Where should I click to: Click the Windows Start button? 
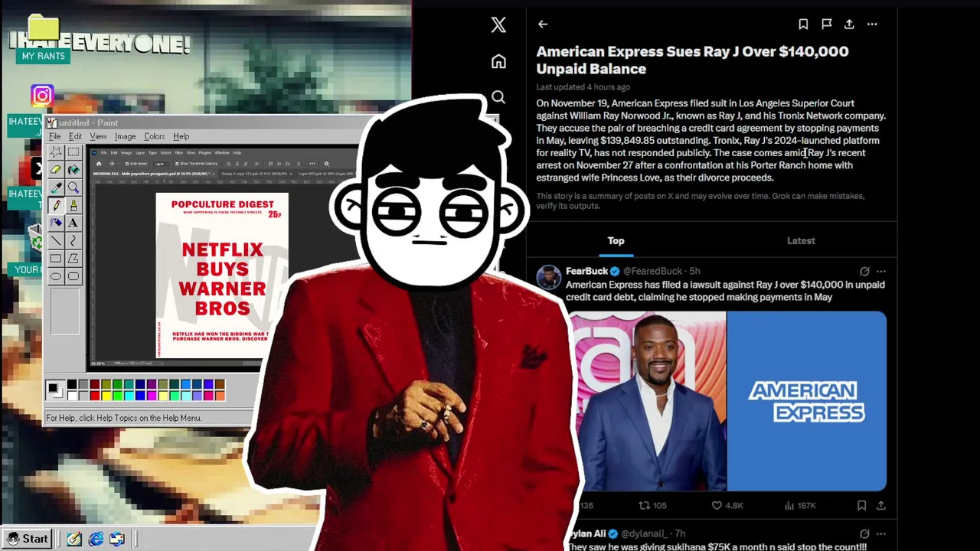28,539
